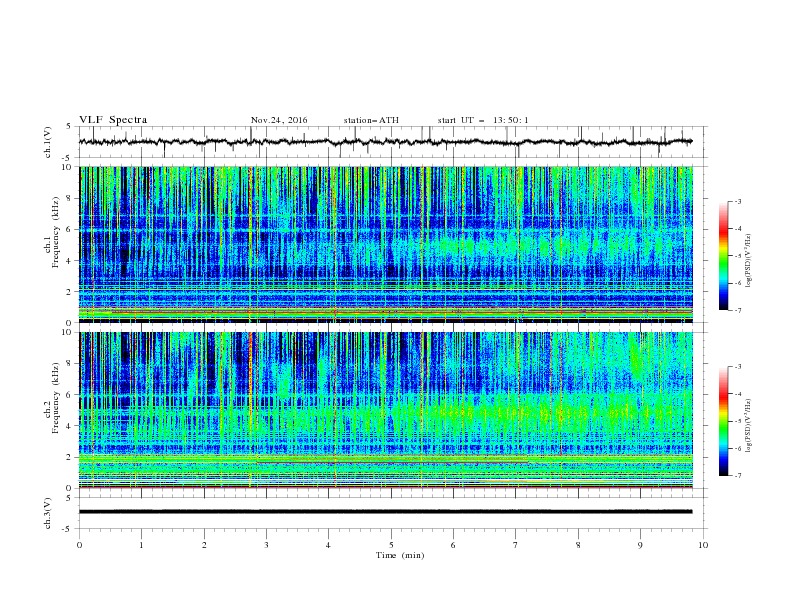The image size is (792, 612).
Task: Click the "-3" label on ch.1 colorbar
Action: coord(737,201)
